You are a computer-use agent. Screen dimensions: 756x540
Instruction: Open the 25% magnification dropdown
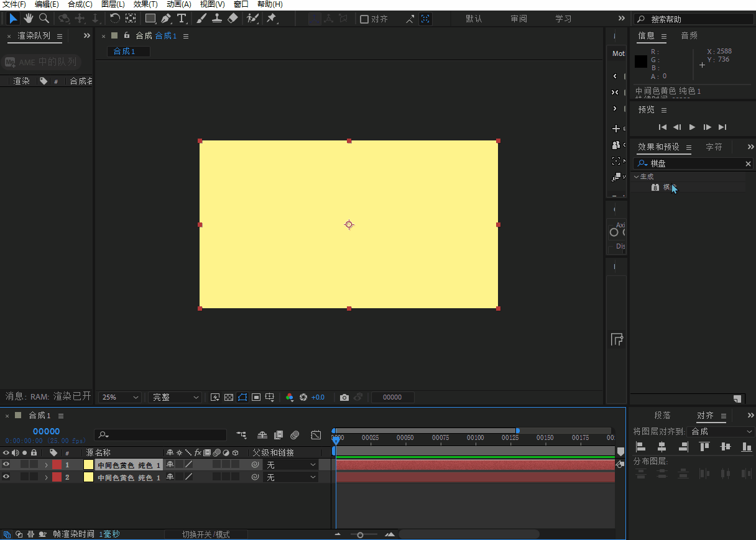[x=121, y=397]
